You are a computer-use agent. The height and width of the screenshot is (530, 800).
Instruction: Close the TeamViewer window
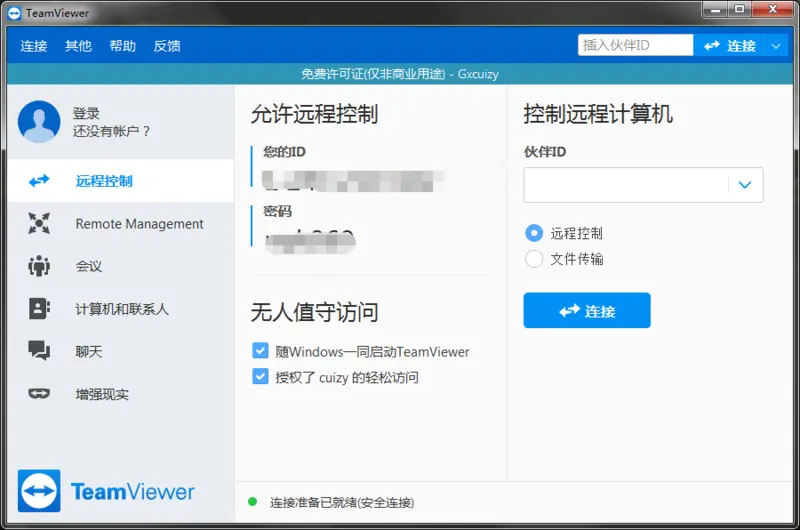[x=773, y=9]
